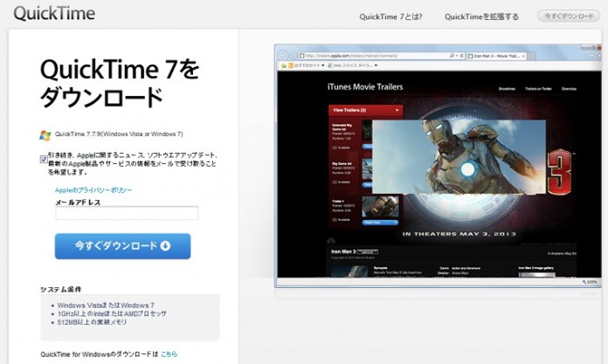Viewport: 608px width, 364px height.
Task: Select the 512MB以上の実装メモリ requirement text
Action: [x=92, y=322]
